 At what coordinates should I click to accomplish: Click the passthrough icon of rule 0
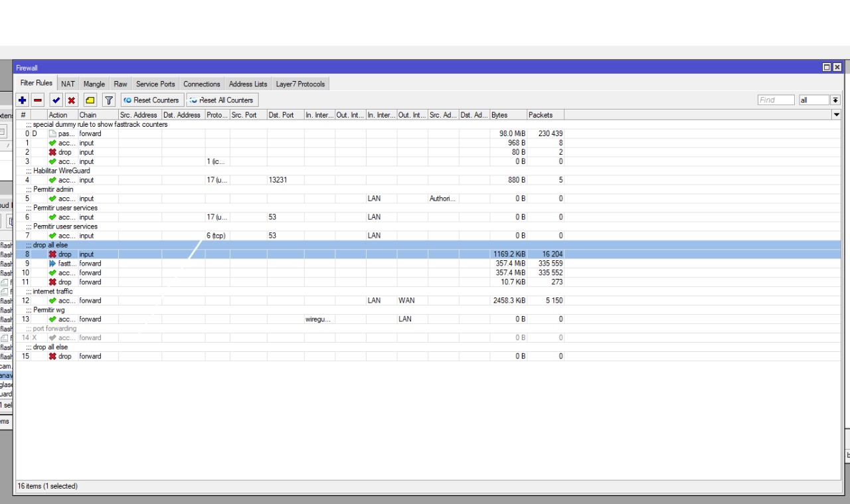tap(52, 133)
